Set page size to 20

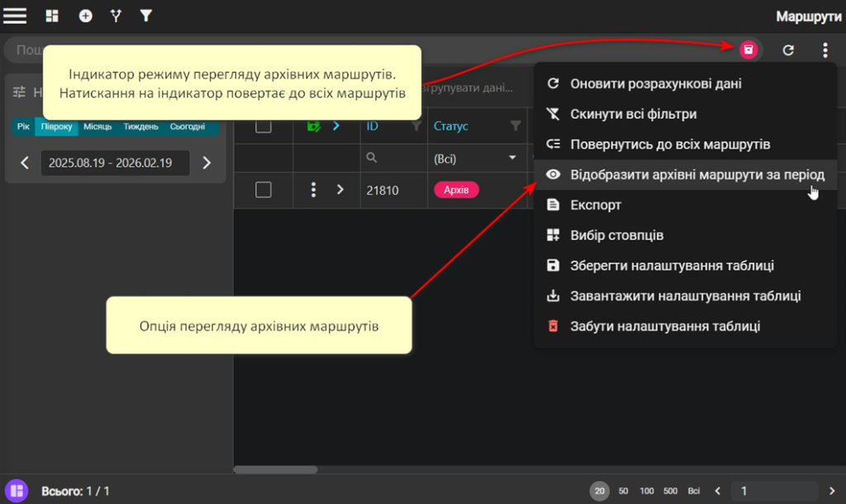point(600,491)
